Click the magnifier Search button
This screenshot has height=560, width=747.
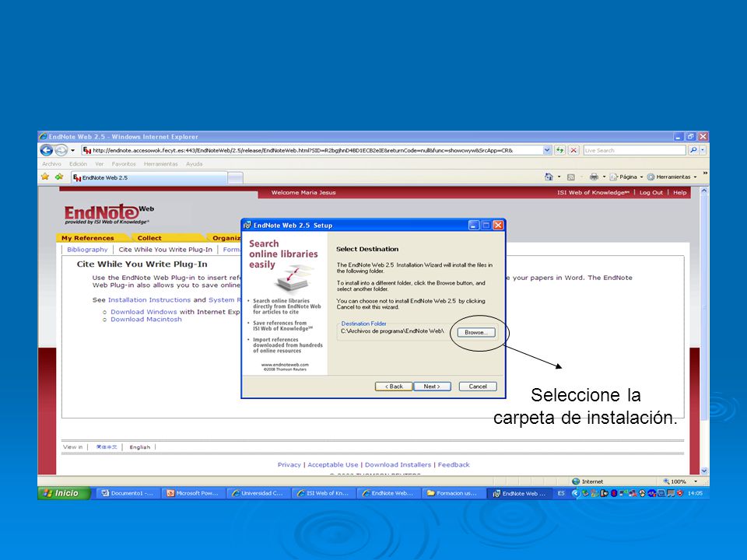click(693, 150)
